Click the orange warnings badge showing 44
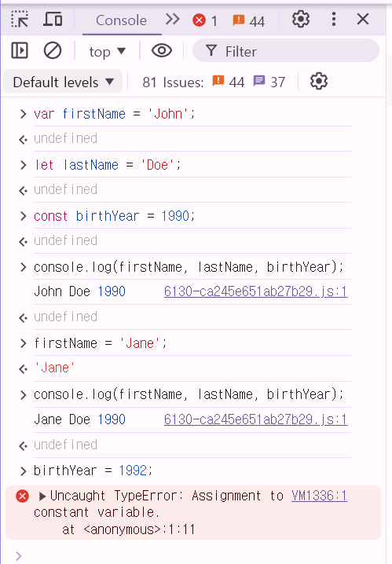Image resolution: width=392 pixels, height=564 pixels. pyautogui.click(x=248, y=21)
